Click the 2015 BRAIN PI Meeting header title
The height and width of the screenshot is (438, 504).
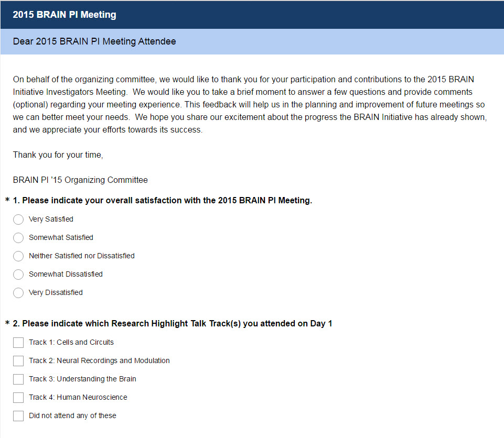click(x=65, y=15)
